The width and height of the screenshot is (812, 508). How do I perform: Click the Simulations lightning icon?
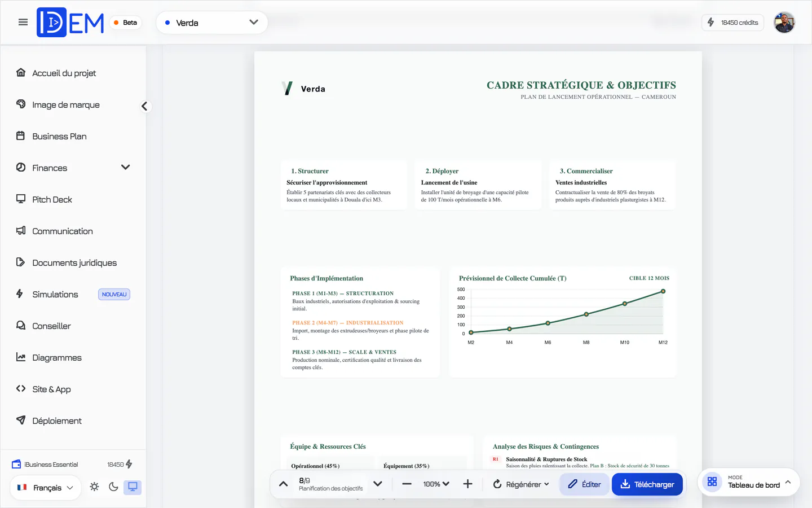coord(20,294)
